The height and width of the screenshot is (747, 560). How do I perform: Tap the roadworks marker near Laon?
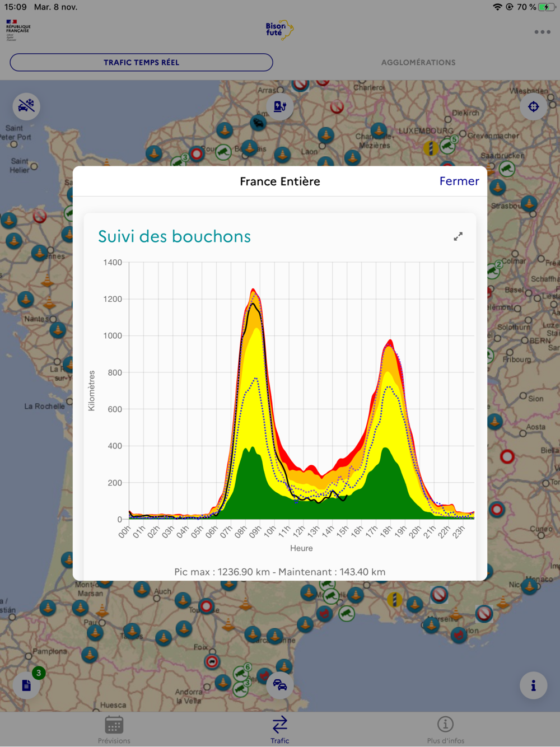coord(325,134)
